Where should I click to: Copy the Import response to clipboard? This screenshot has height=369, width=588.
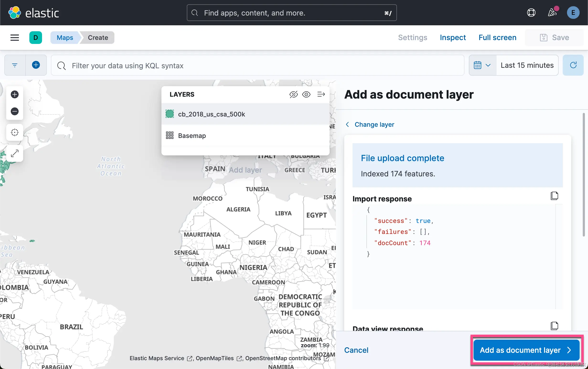click(x=554, y=196)
